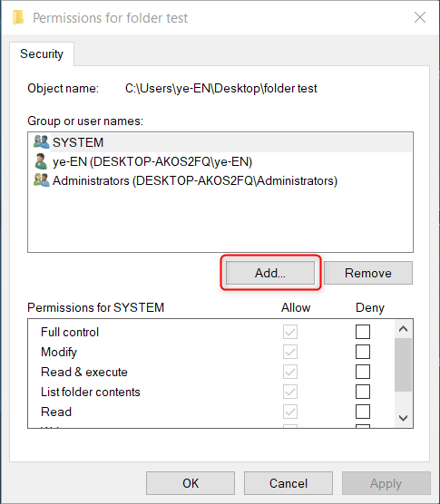
Task: Click the permissions list scroll down arrow
Action: click(404, 418)
